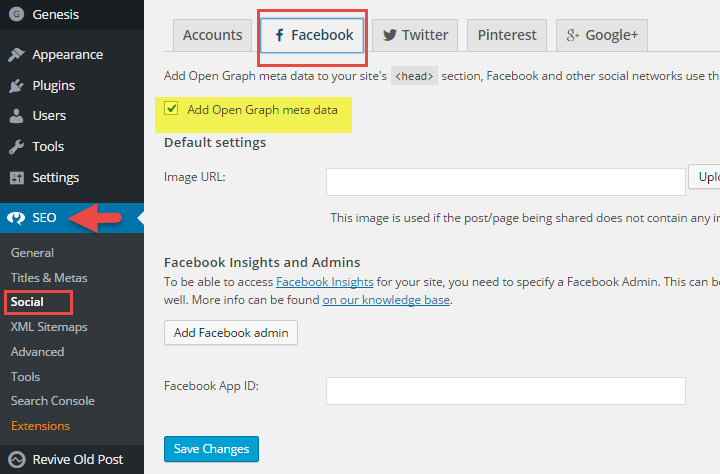The image size is (720, 474).
Task: Click the Appearance paintbrush icon
Action: pos(17,55)
